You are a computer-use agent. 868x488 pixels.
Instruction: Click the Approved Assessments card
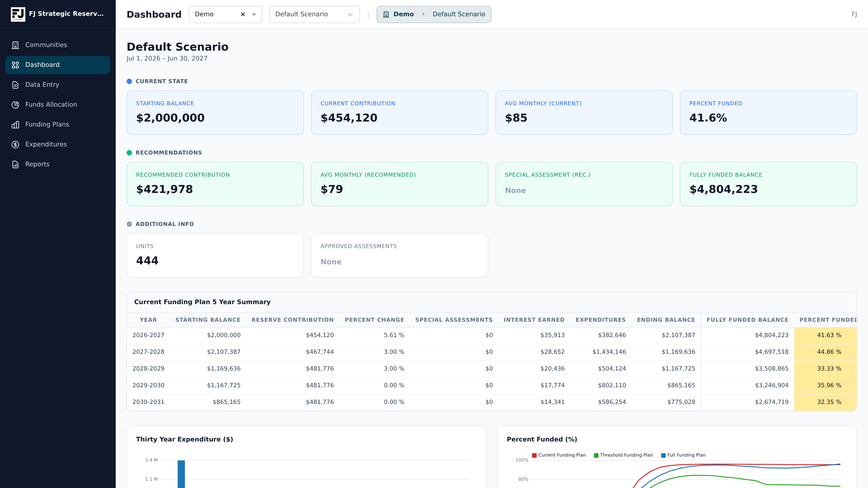click(x=399, y=255)
